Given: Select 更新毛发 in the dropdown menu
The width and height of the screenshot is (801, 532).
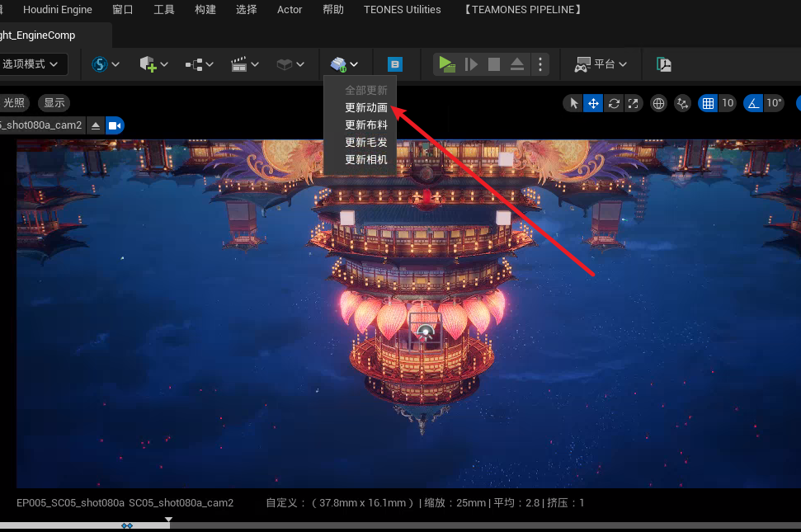Looking at the screenshot, I should [x=365, y=143].
